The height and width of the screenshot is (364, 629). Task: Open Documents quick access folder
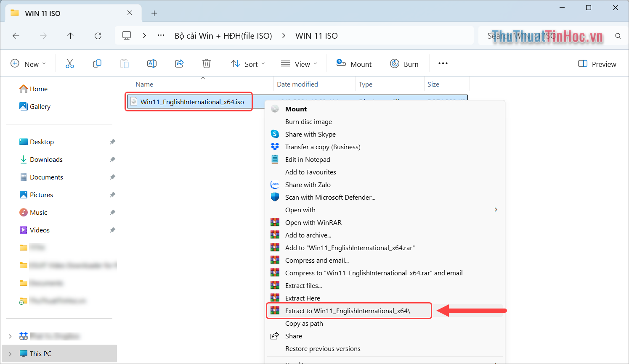[41, 177]
